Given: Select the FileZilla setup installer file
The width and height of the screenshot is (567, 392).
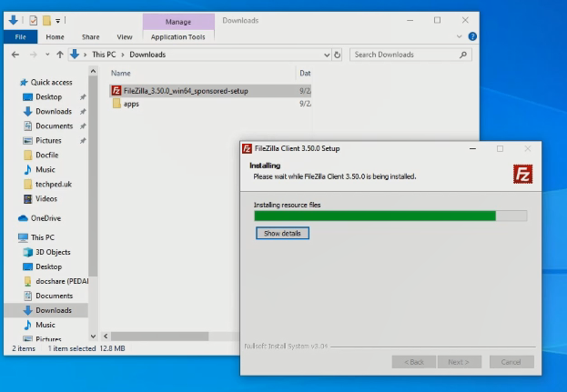Looking at the screenshot, I should click(x=185, y=91).
